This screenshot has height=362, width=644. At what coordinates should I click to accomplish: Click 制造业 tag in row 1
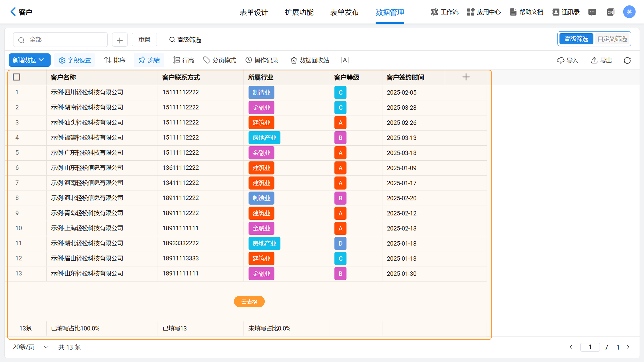coord(261,92)
